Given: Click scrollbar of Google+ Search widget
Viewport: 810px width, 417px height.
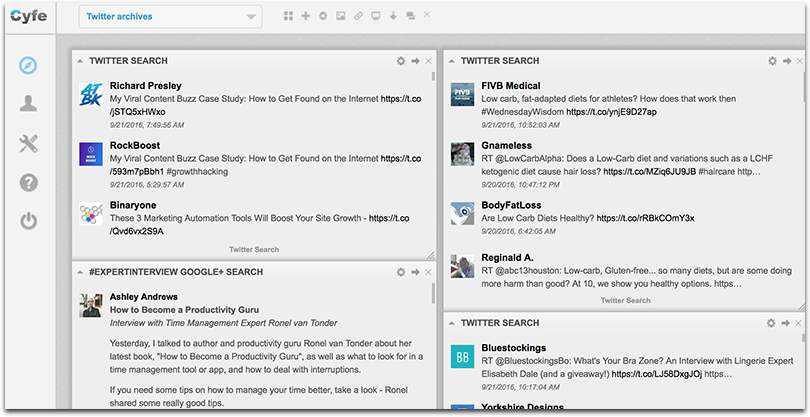Looking at the screenshot, I should pos(433,294).
